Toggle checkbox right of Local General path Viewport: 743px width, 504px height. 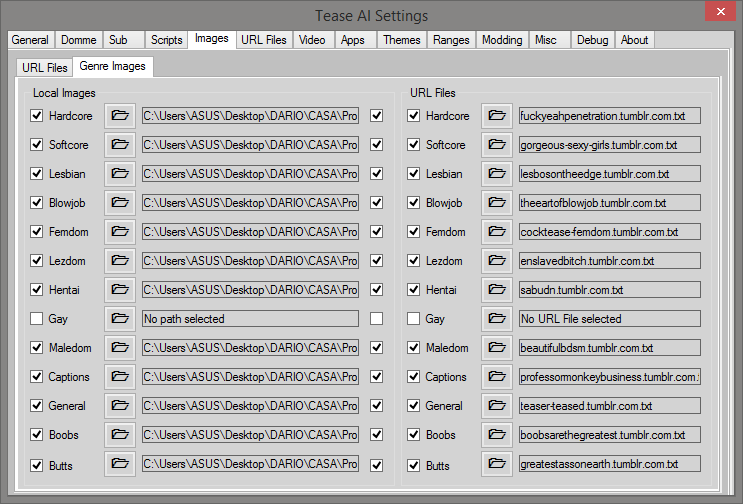[x=377, y=405]
